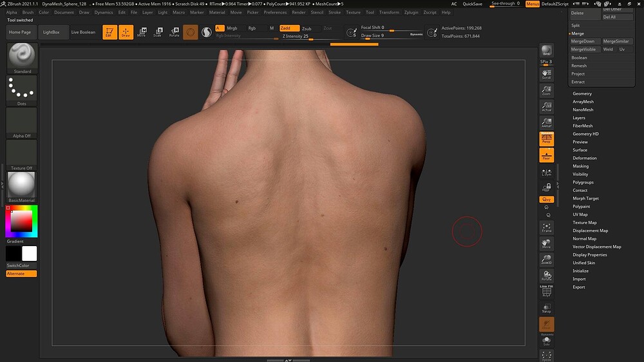Click the L.Sym icon
Image resolution: width=644 pixels, height=362 pixels.
546,173
